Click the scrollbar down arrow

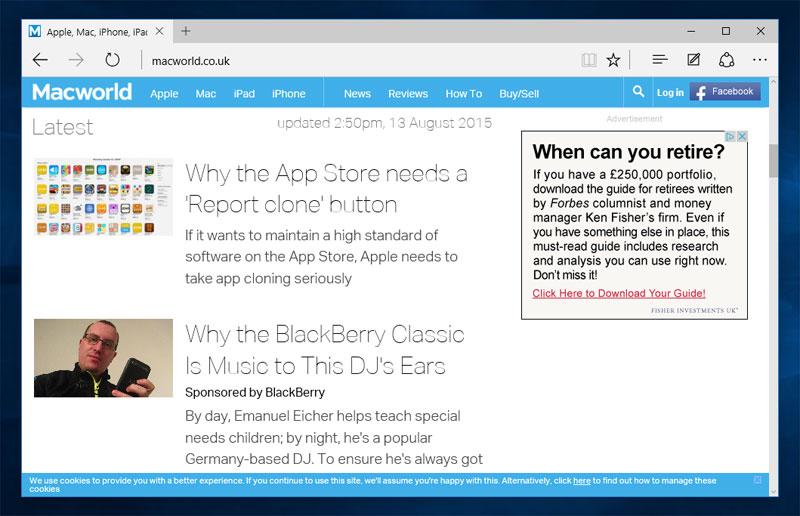point(773,492)
